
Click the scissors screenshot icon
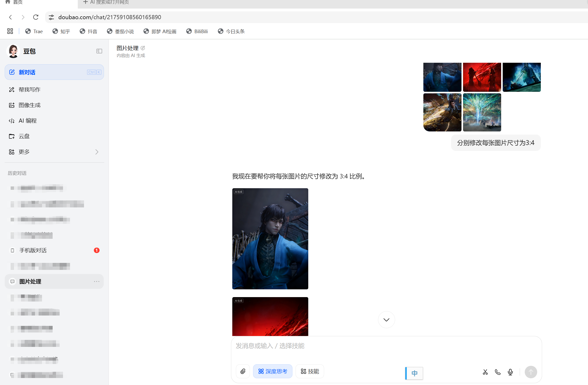point(485,372)
